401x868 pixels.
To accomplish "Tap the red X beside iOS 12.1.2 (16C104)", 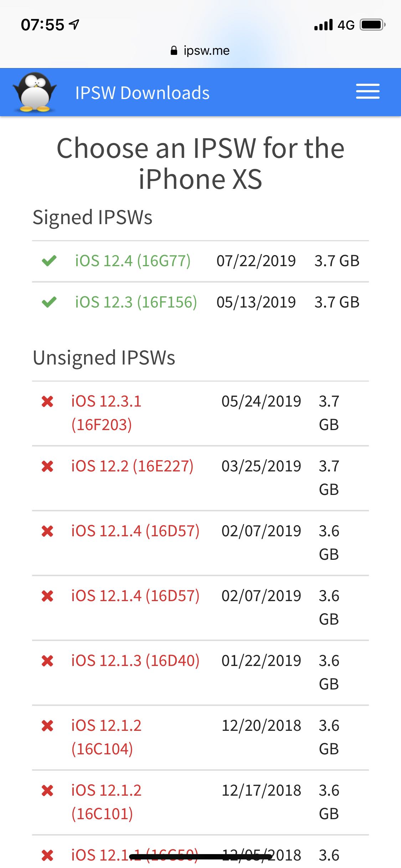I will point(47,726).
